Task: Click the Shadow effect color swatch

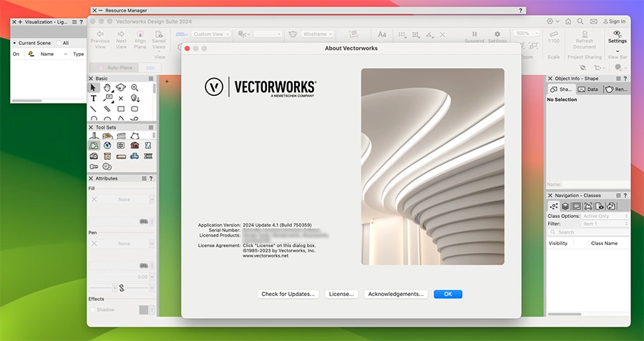Action: [143, 310]
